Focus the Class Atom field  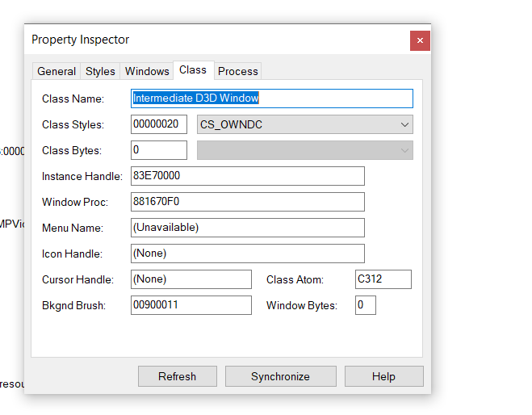click(383, 279)
